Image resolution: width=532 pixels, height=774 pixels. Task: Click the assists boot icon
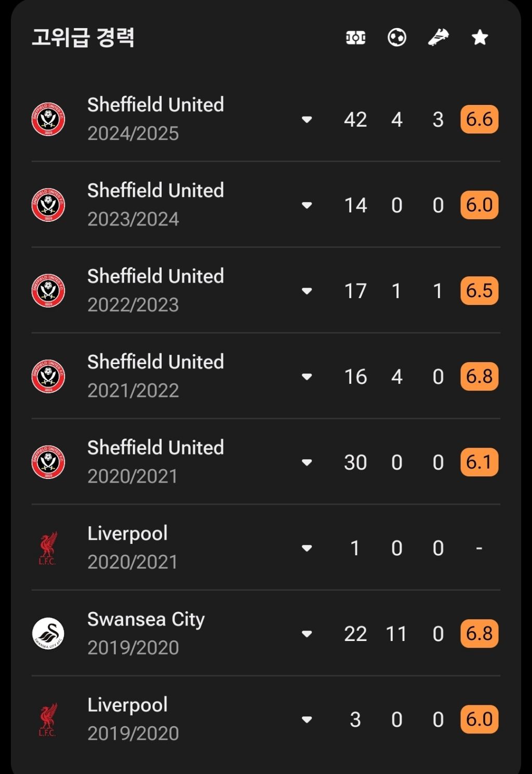438,37
